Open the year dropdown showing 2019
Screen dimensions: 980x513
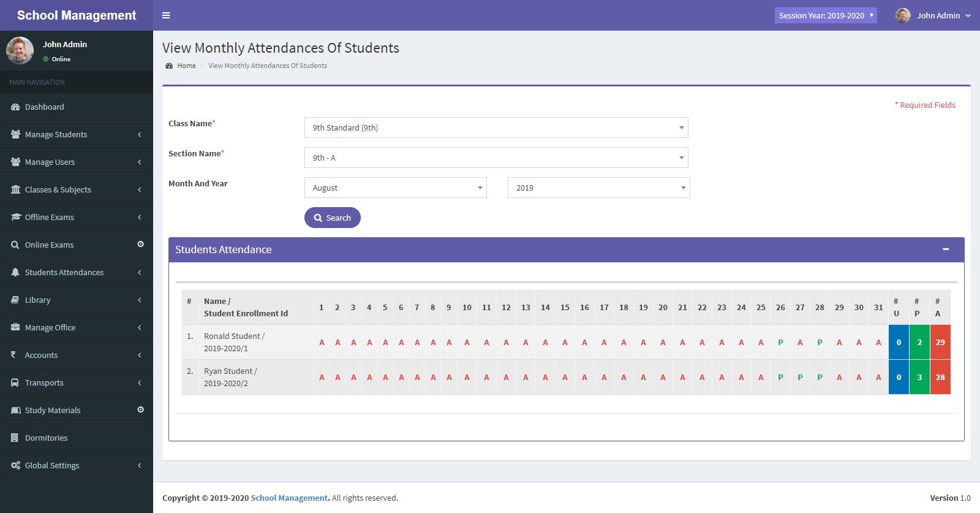598,188
